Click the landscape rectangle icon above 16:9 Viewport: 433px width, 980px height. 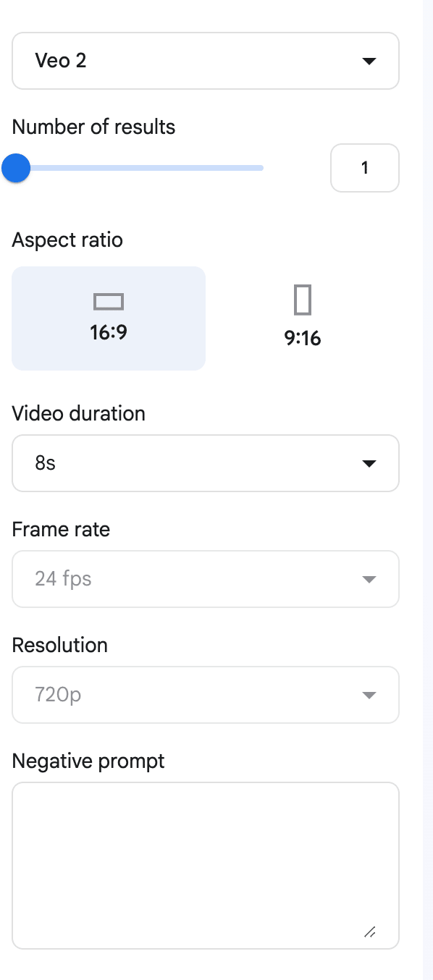[x=109, y=301]
